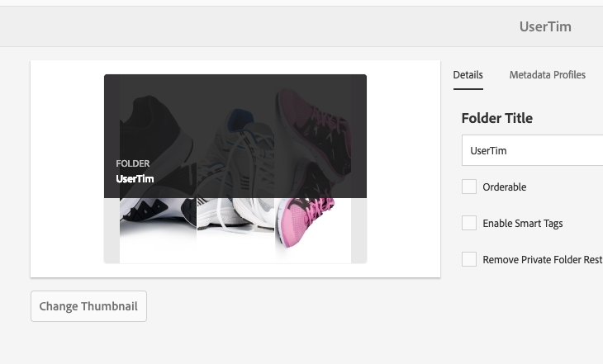
Task: Click the UserTim page title in header
Action: click(544, 26)
